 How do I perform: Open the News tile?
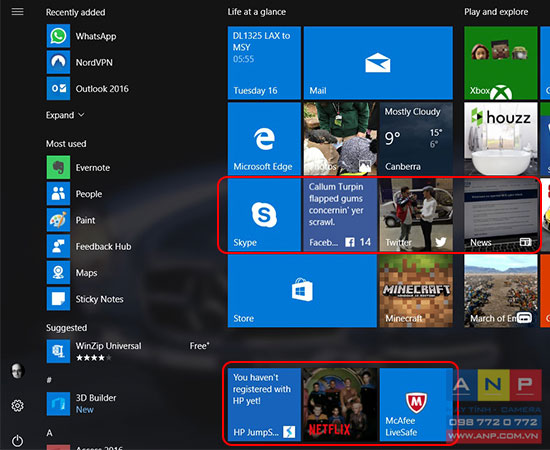[x=501, y=215]
